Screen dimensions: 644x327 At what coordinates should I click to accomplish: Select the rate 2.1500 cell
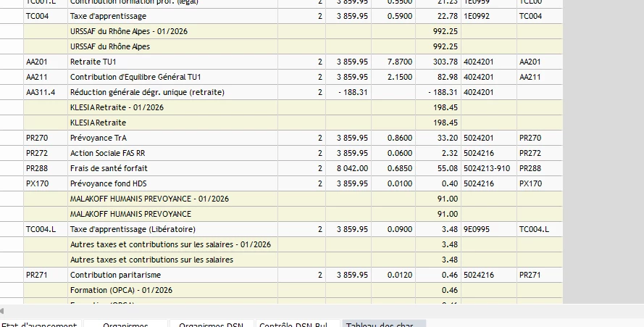click(x=393, y=77)
